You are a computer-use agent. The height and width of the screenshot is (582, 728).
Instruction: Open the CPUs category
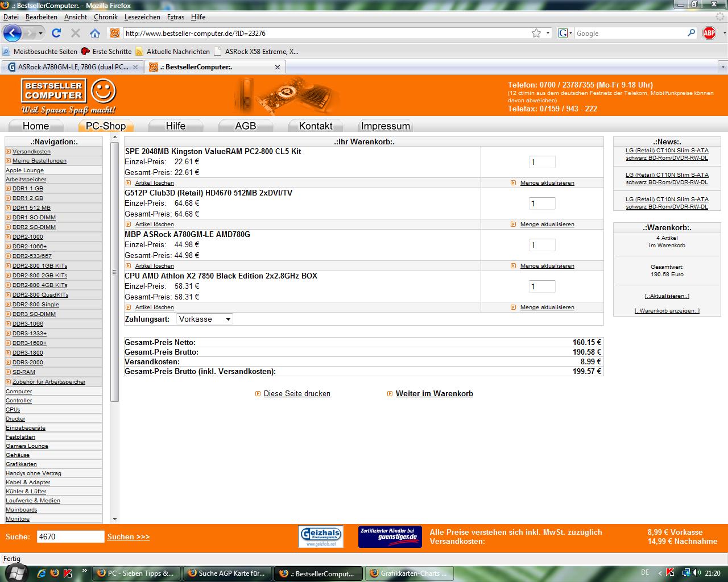tap(13, 410)
